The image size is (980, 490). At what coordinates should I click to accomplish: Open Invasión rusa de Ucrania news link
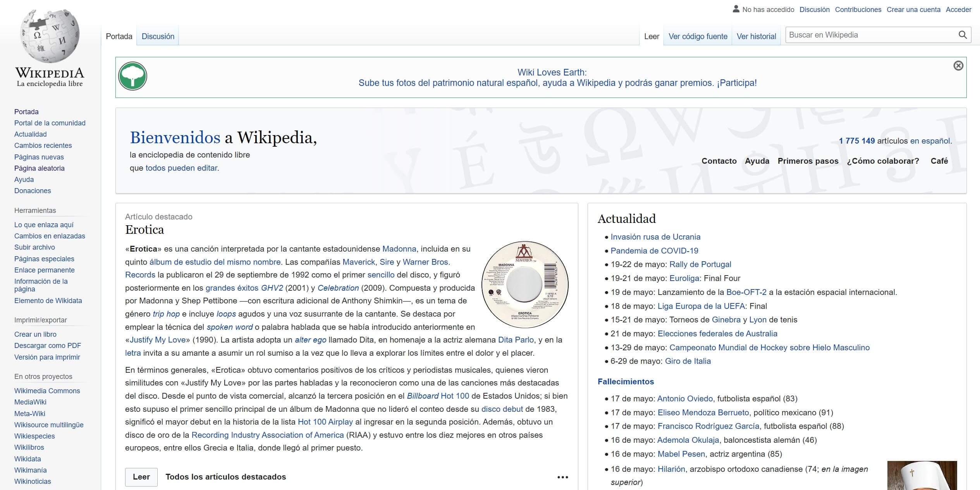pyautogui.click(x=655, y=237)
